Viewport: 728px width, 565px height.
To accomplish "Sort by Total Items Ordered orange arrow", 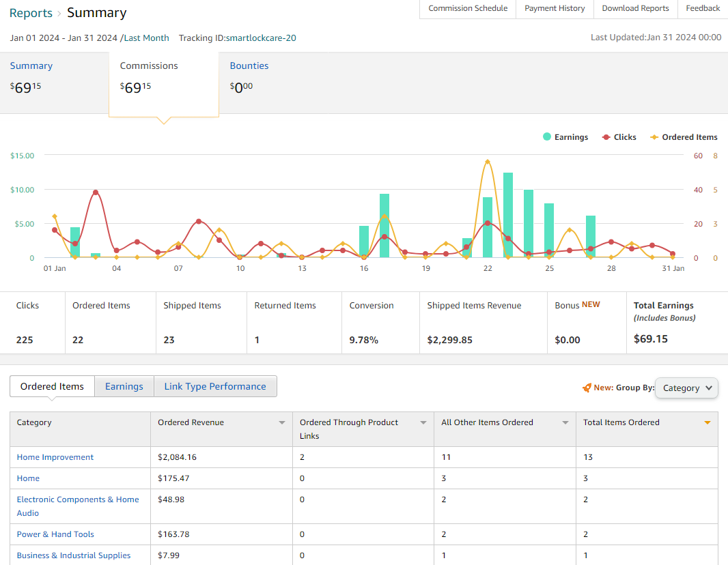I will point(708,422).
